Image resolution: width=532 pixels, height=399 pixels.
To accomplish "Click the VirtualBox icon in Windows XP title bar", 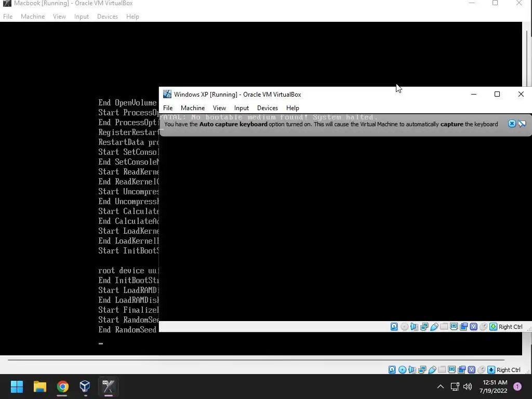I will (167, 95).
